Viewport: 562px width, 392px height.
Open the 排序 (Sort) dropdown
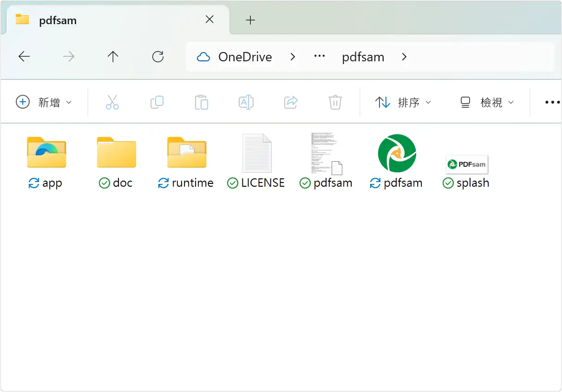[x=403, y=102]
